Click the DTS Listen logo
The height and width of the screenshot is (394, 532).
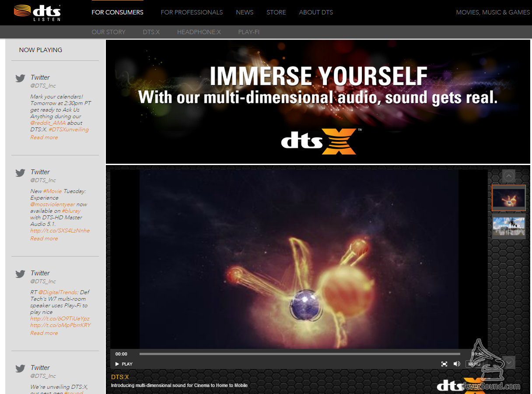tap(37, 12)
